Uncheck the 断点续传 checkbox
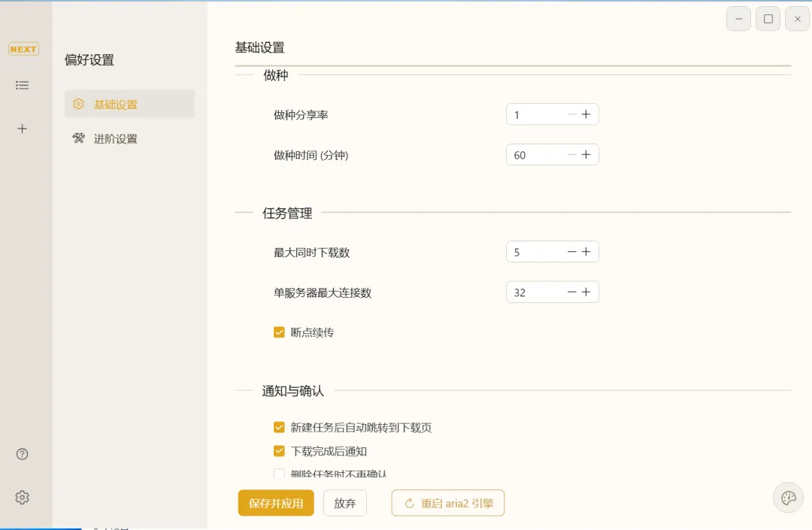Image resolution: width=812 pixels, height=530 pixels. coord(279,332)
